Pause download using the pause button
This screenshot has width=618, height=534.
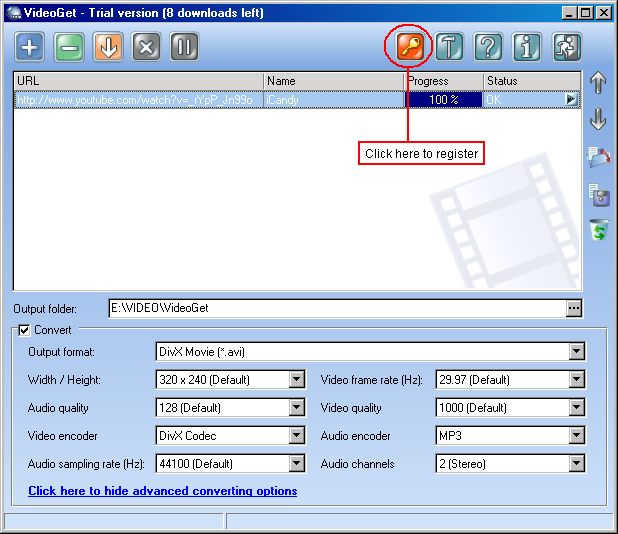click(x=184, y=47)
